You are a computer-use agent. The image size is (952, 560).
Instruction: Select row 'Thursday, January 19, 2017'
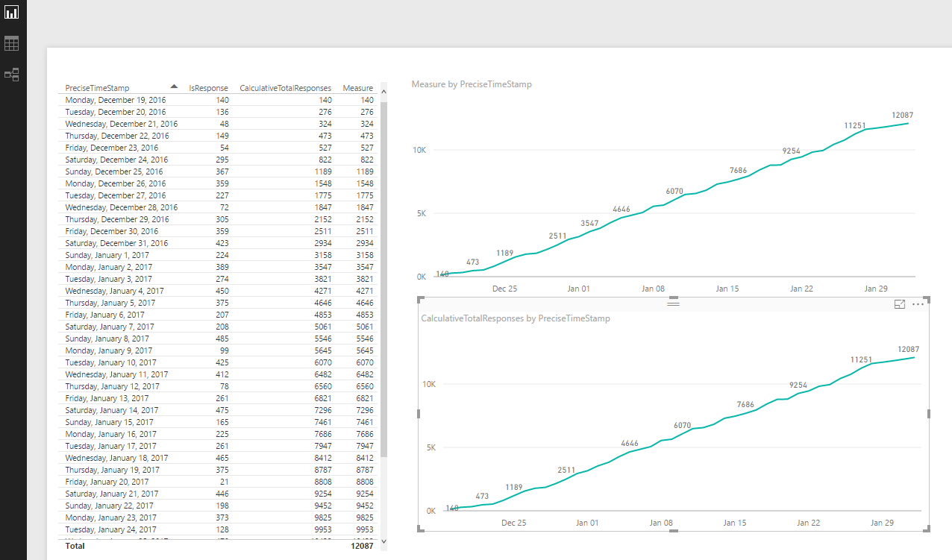coord(219,470)
